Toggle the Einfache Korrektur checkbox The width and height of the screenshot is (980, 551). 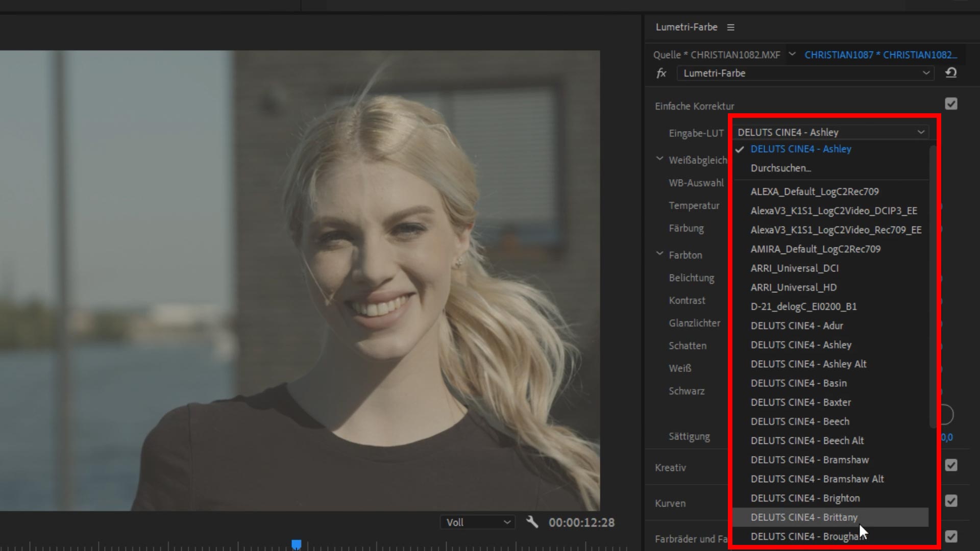point(951,104)
